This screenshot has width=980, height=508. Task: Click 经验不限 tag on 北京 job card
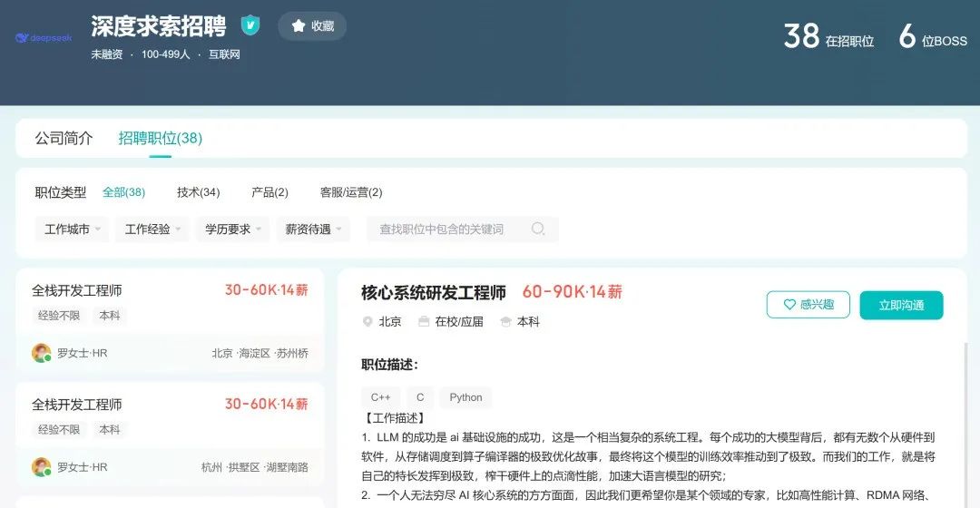click(59, 316)
